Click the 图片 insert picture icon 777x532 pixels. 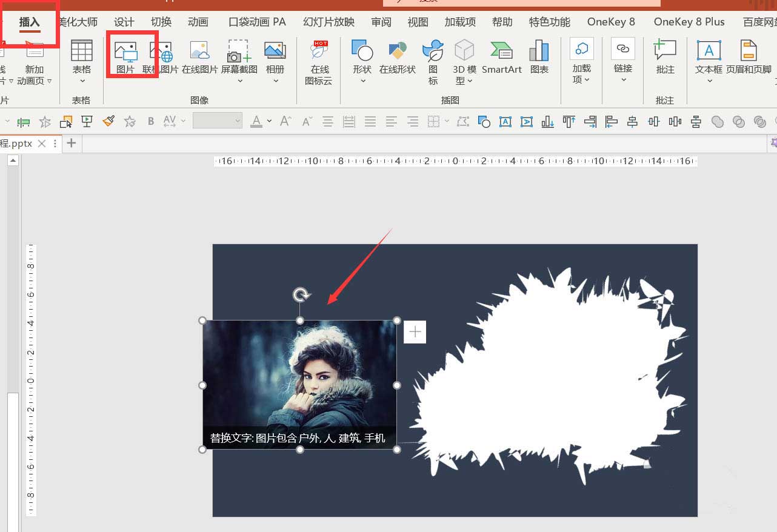pos(125,57)
